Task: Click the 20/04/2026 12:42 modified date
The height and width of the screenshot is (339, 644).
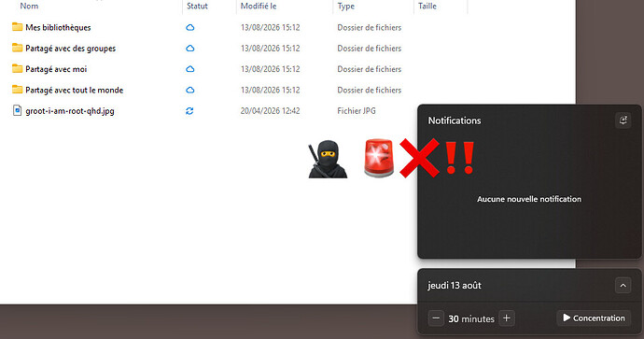Action: coord(271,111)
